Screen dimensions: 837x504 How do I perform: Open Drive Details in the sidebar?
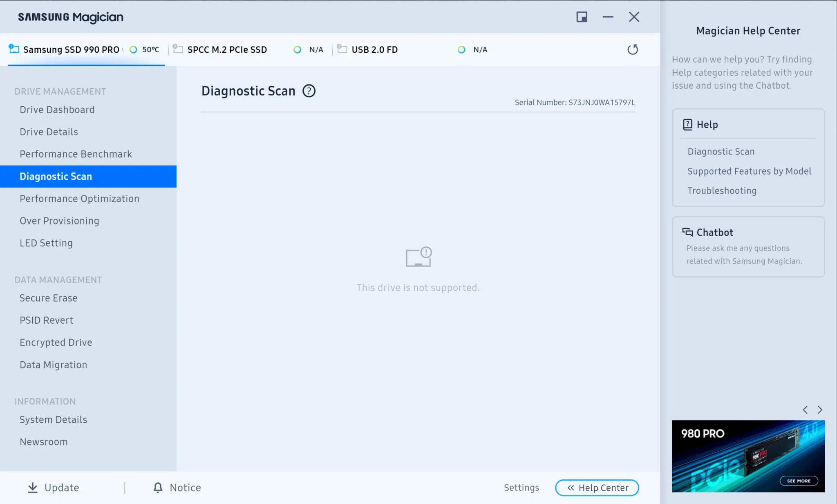coord(88,132)
